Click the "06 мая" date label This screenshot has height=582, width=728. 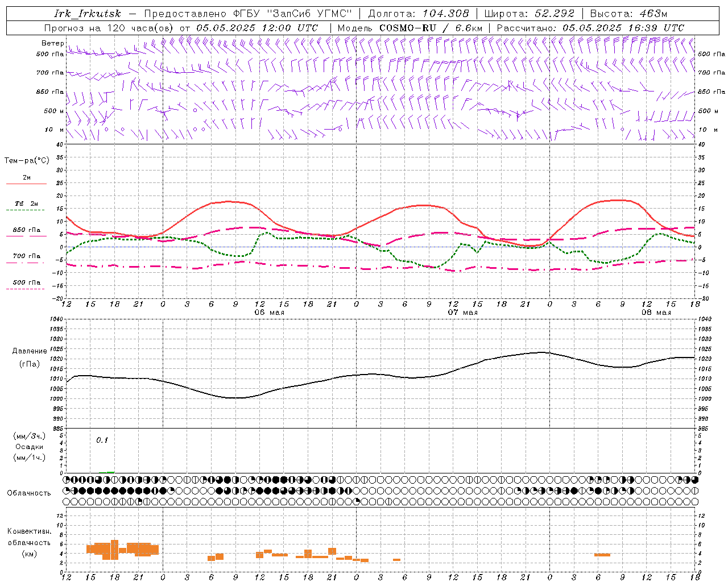(270, 313)
